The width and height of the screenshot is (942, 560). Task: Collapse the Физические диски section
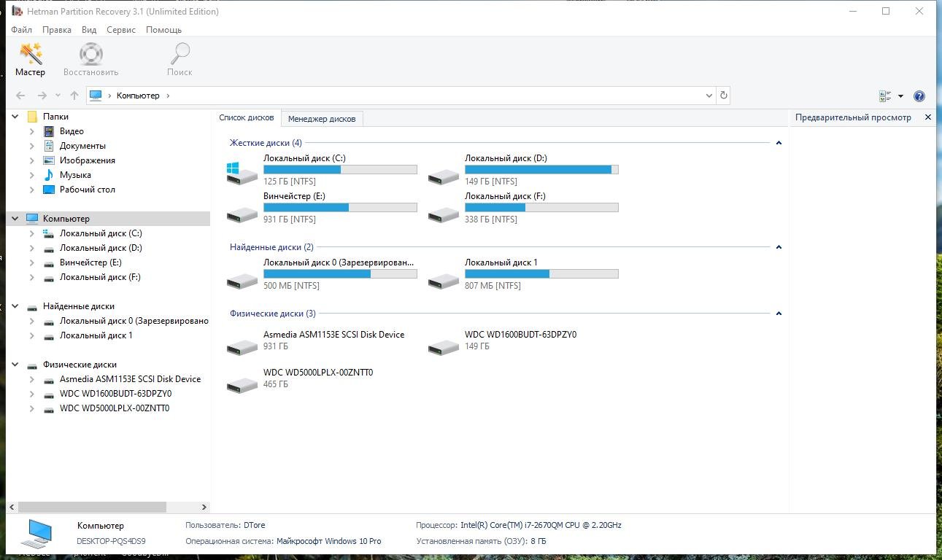tap(779, 314)
